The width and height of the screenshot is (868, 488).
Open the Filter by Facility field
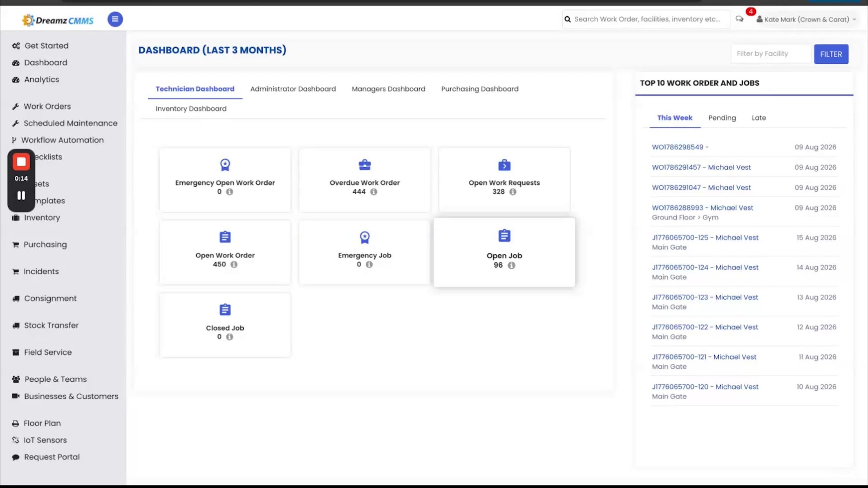pyautogui.click(x=771, y=54)
